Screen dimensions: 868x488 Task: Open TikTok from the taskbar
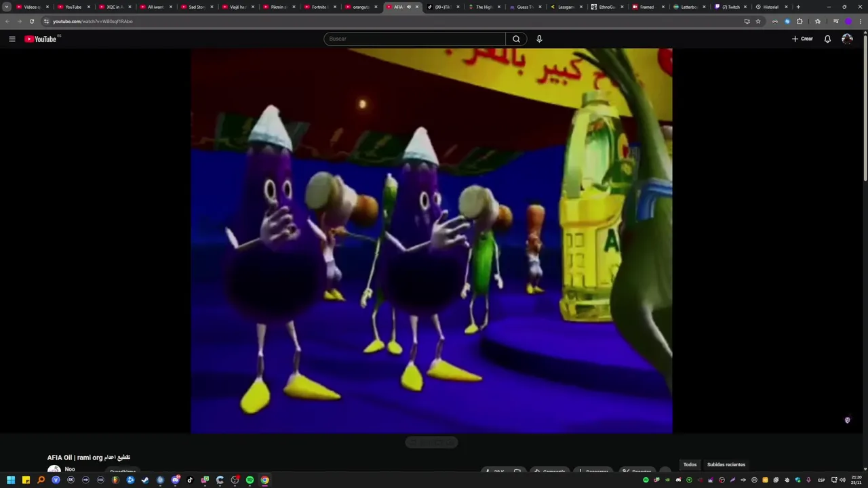(x=190, y=480)
